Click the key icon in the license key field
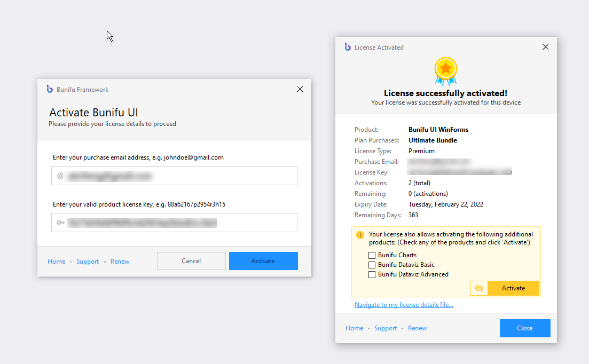Image resolution: width=589 pixels, height=364 pixels. (x=60, y=223)
